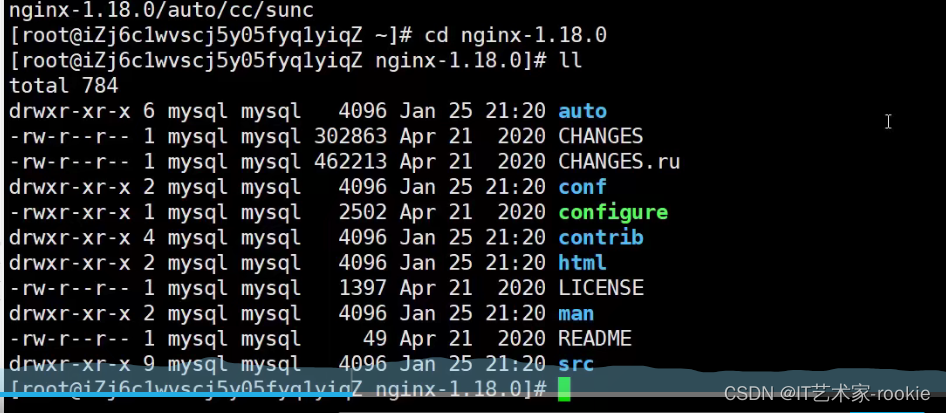Click the 'LICENSE' file name
The image size is (946, 413).
601,288
